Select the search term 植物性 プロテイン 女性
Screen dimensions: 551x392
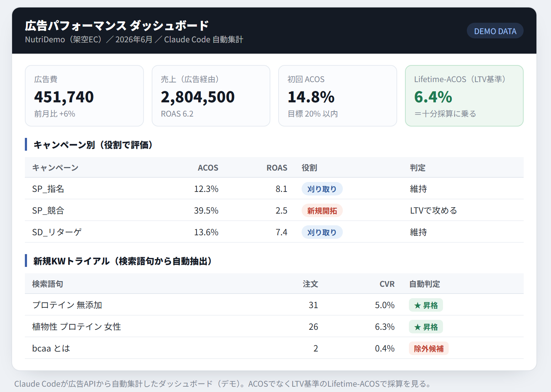pyautogui.click(x=77, y=327)
